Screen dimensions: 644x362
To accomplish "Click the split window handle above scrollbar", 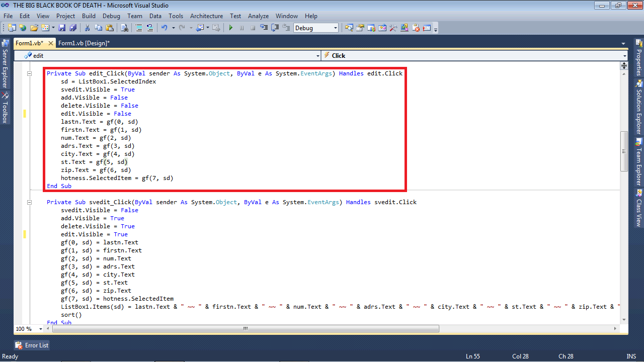I will [x=624, y=65].
